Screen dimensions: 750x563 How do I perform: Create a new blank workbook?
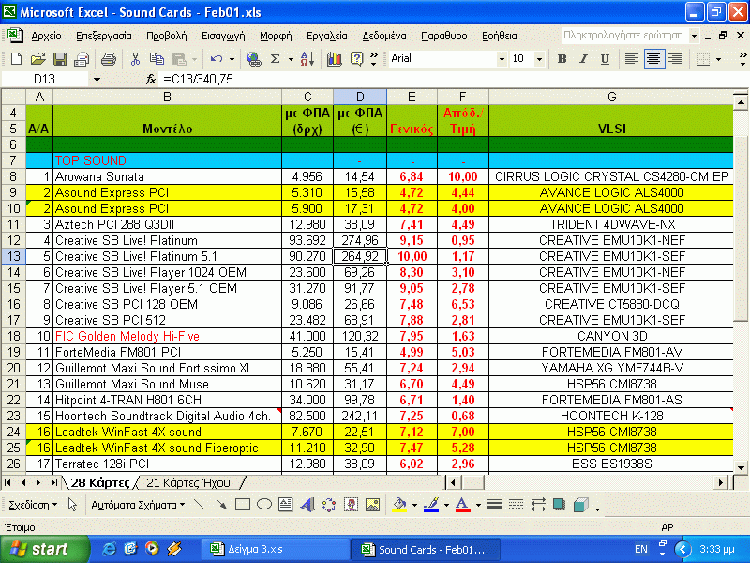(16, 59)
